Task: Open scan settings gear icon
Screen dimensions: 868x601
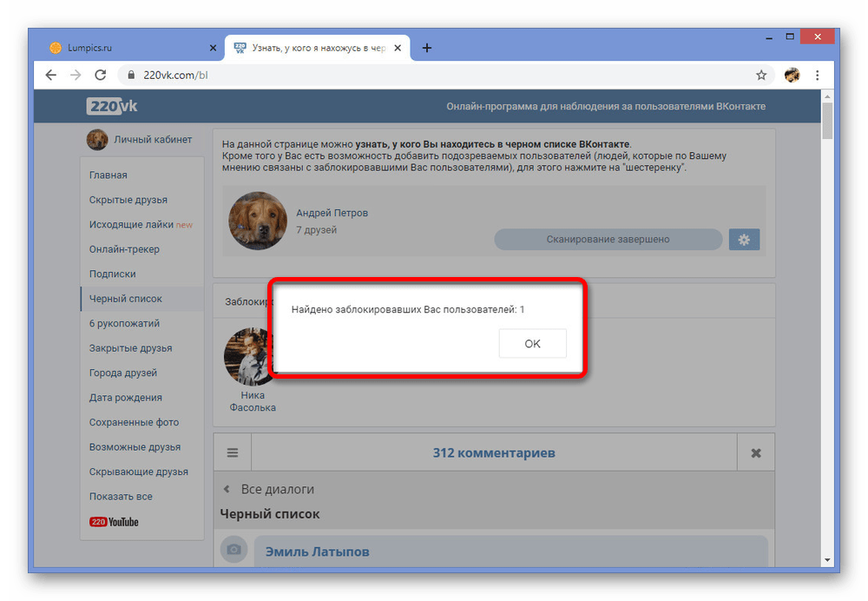Action: tap(744, 240)
